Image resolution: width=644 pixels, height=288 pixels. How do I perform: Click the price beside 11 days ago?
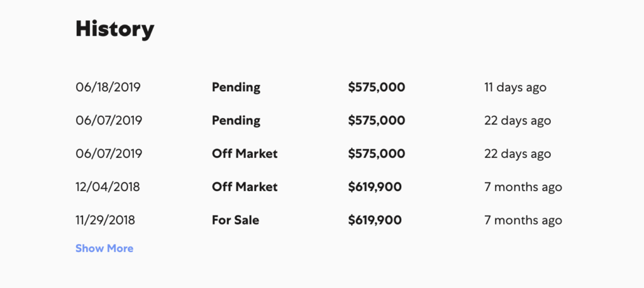377,87
